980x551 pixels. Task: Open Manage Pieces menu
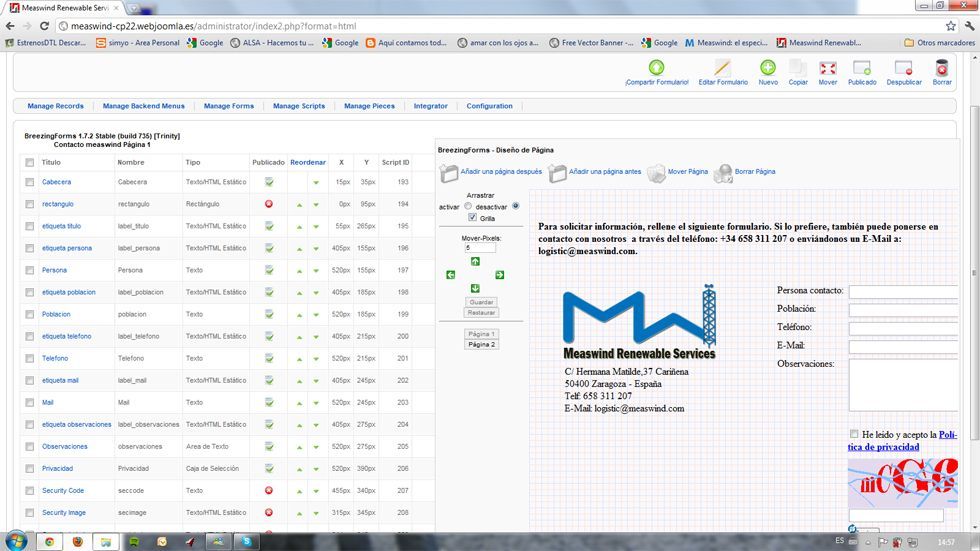pos(369,106)
